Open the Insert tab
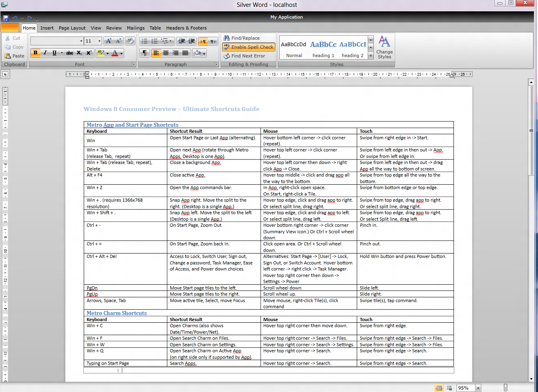This screenshot has width=538, height=392. pos(47,28)
